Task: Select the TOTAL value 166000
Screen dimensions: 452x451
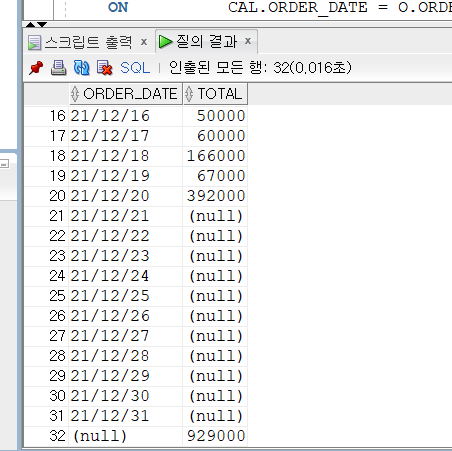Action: [215, 156]
